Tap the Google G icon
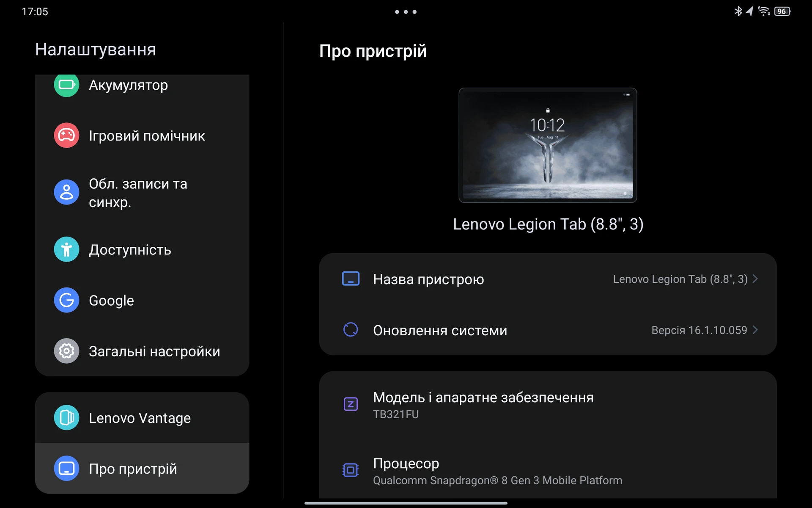 [x=66, y=300]
